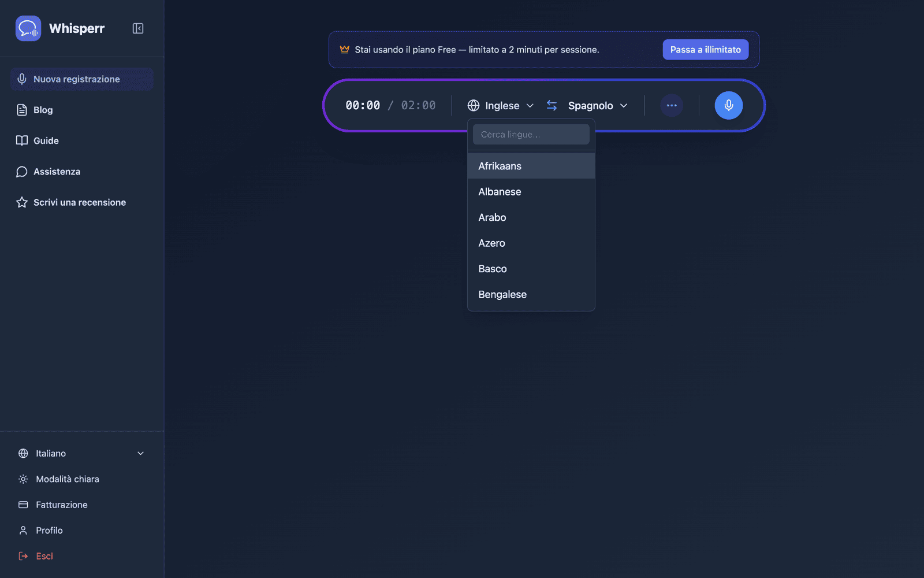Viewport: 924px width, 578px height.
Task: Click the chat bubble icon beside Assistenza
Action: (22, 172)
